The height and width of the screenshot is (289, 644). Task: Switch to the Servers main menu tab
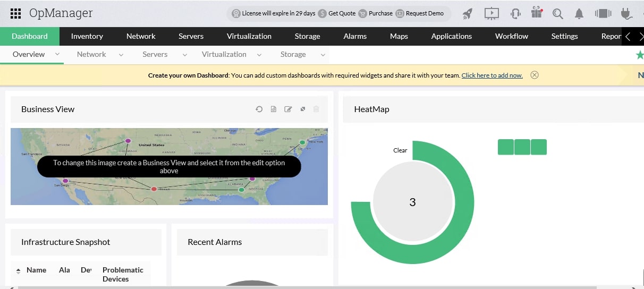click(x=191, y=36)
